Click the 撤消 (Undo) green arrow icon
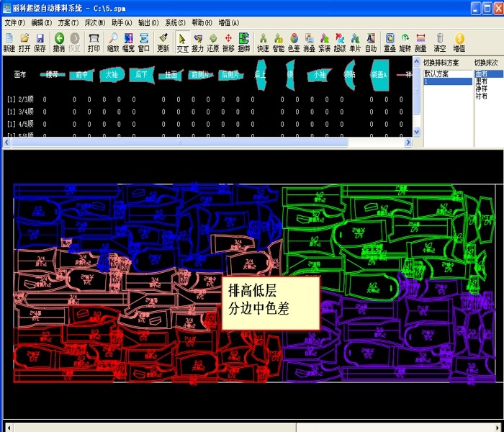 pos(59,42)
